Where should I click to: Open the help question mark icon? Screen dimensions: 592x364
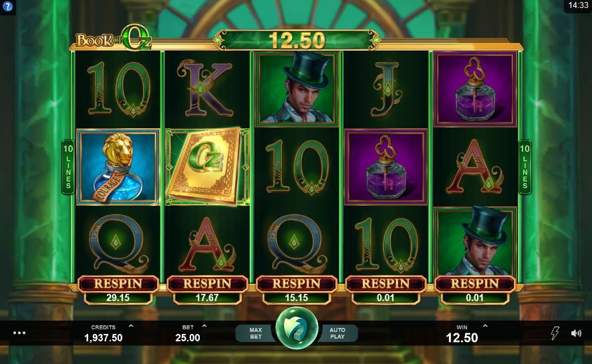[7, 7]
